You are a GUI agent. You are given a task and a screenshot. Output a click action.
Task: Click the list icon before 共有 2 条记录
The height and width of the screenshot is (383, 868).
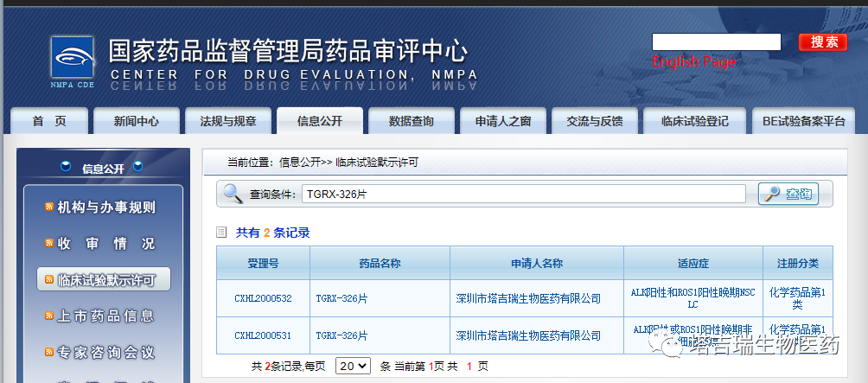221,233
